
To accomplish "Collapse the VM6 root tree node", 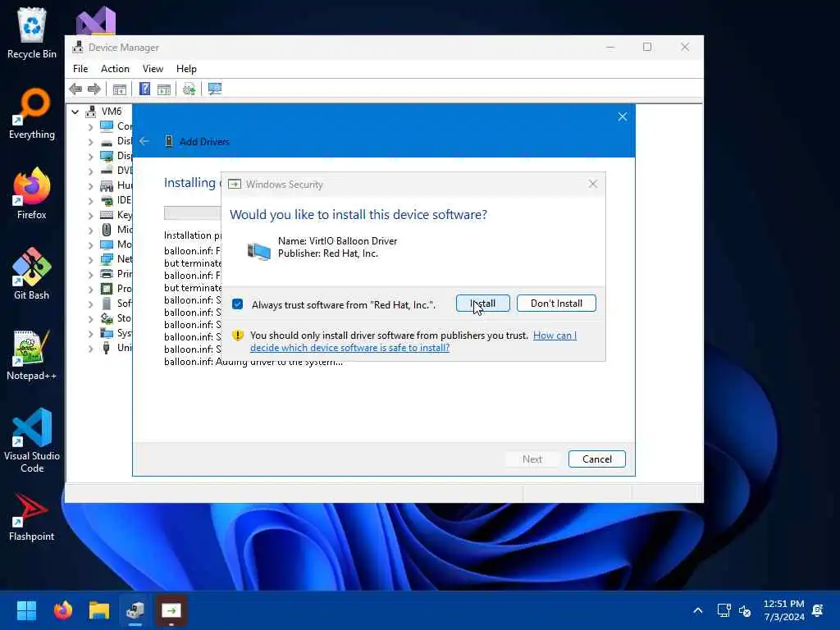I will (x=75, y=112).
